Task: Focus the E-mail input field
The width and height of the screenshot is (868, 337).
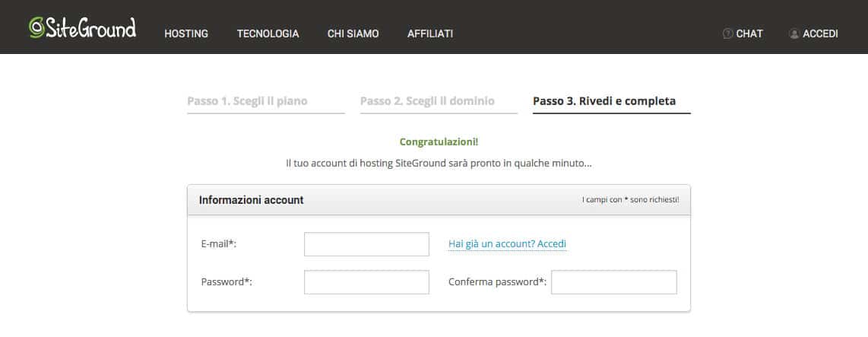Action: point(366,244)
